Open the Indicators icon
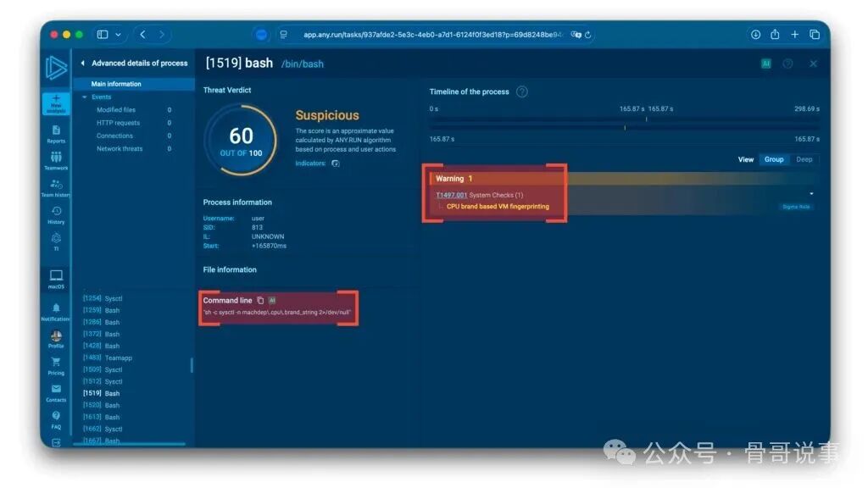Screen dimensions: 868x488 pyautogui.click(x=336, y=164)
